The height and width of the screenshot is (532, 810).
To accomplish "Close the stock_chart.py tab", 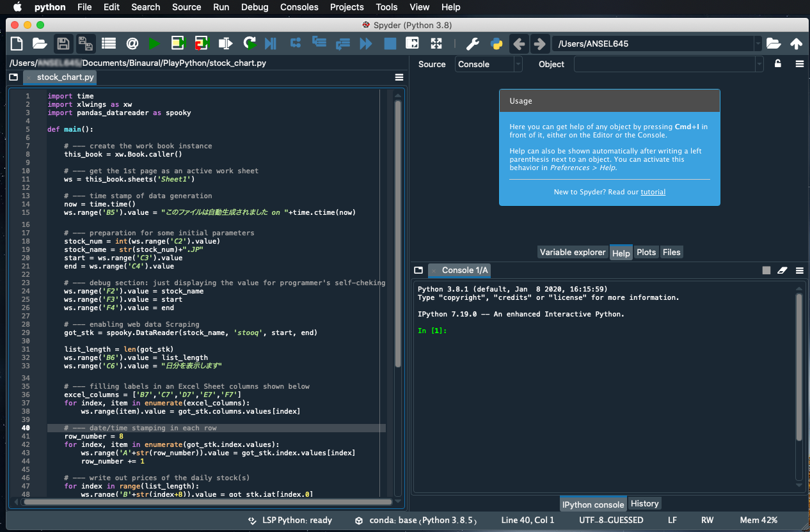I will [x=29, y=77].
